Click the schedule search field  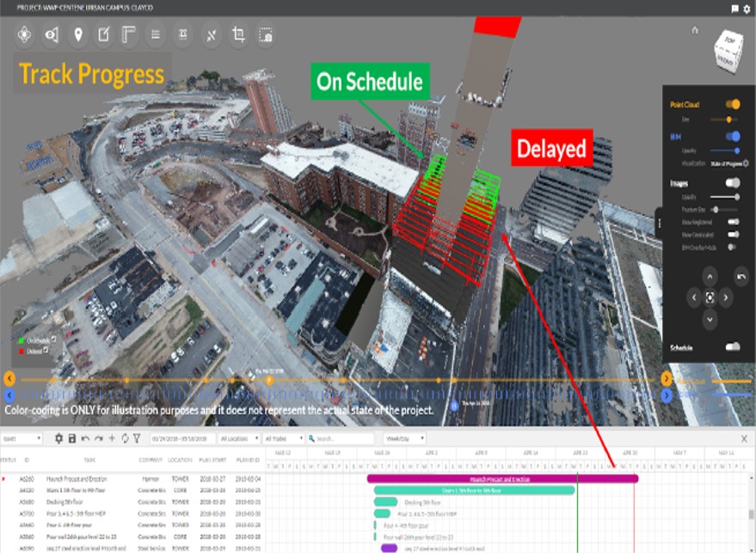[x=342, y=439]
